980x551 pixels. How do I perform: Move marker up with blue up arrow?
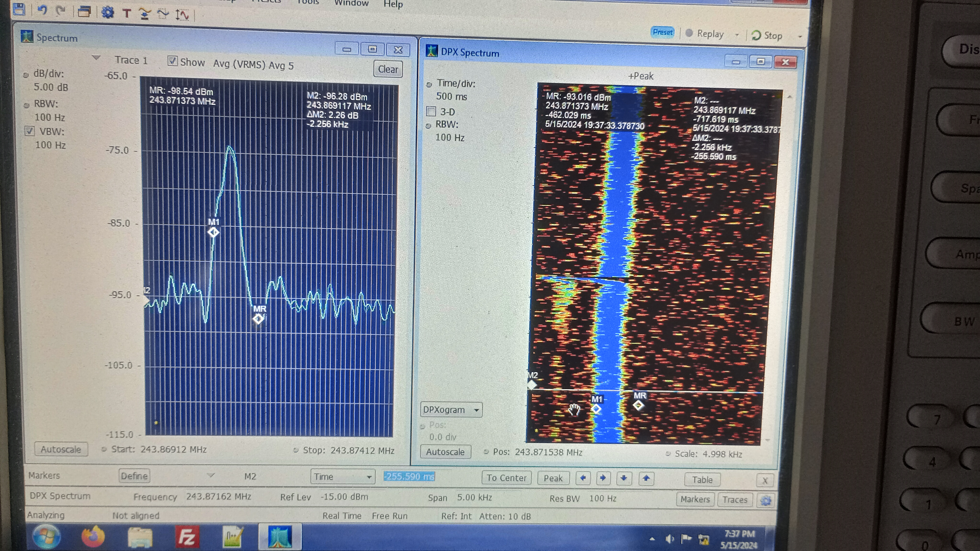point(646,479)
